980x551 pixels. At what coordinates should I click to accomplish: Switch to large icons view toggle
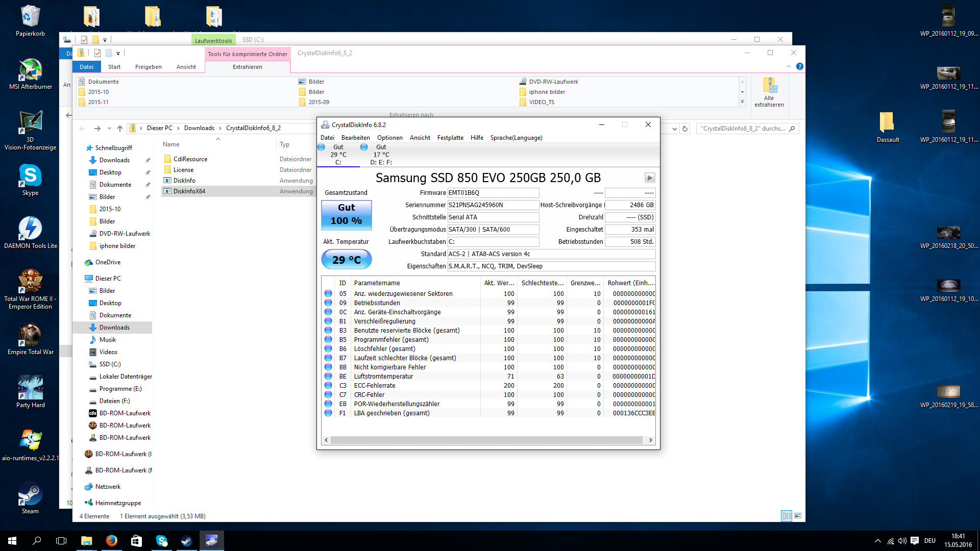798,516
